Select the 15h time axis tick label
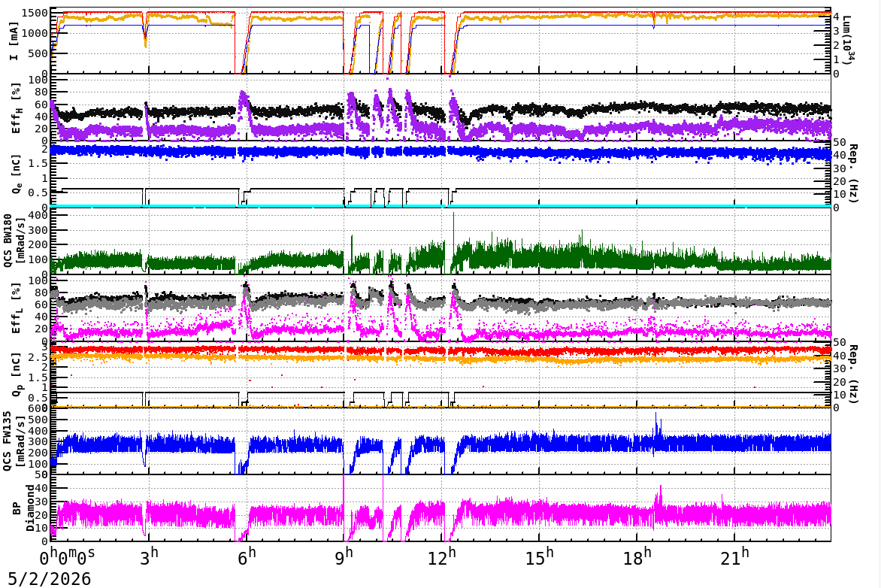881x588 pixels. pos(540,556)
